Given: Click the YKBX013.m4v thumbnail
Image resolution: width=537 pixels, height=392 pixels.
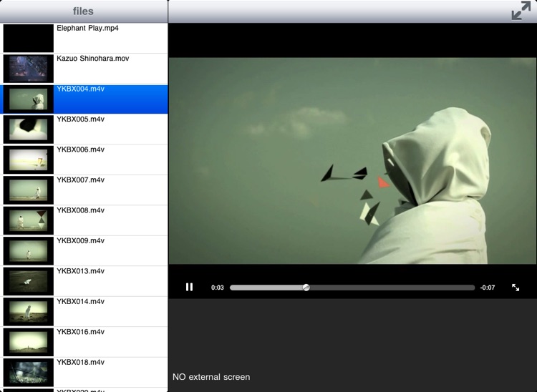Looking at the screenshot, I should pyautogui.click(x=29, y=281).
